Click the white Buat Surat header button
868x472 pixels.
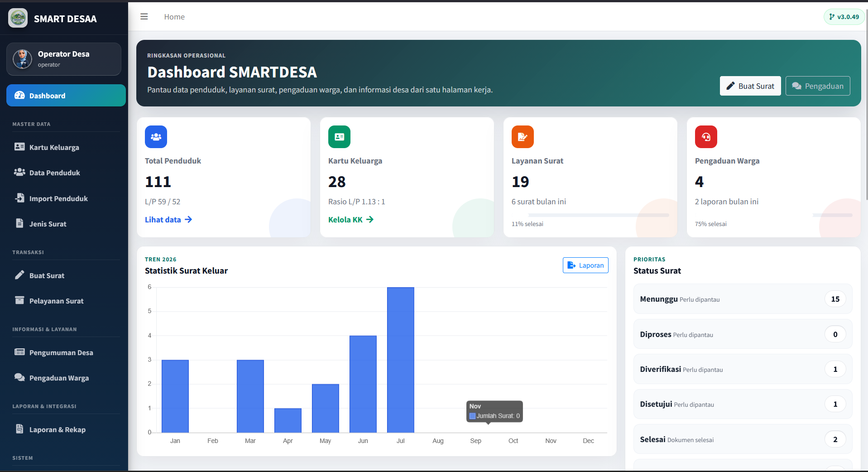pos(750,86)
